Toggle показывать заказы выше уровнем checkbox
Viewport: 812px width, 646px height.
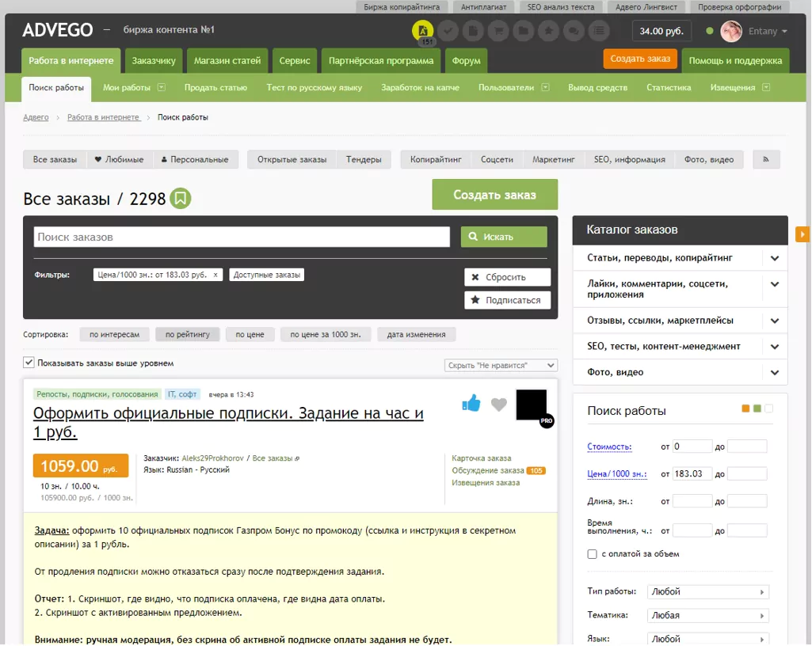tap(29, 363)
